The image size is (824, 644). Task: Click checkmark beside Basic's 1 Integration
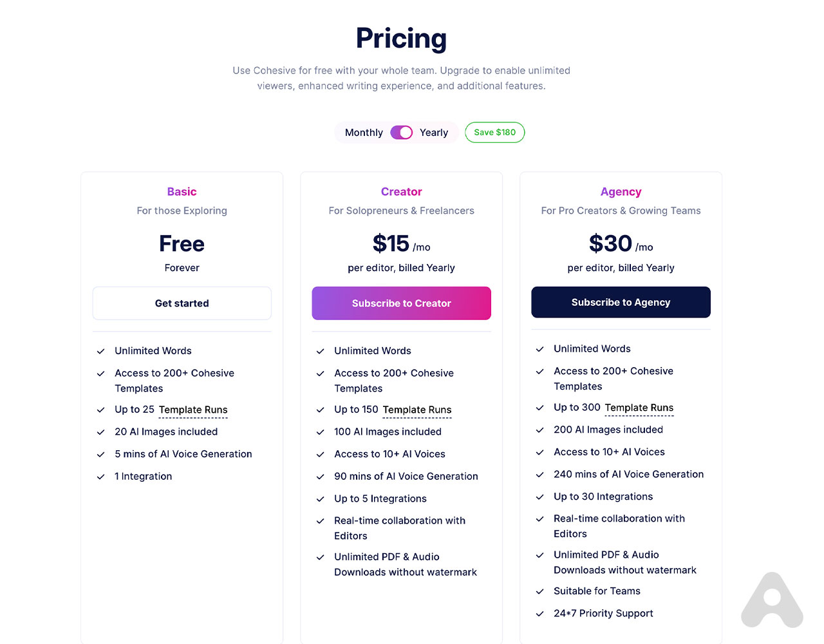click(101, 477)
